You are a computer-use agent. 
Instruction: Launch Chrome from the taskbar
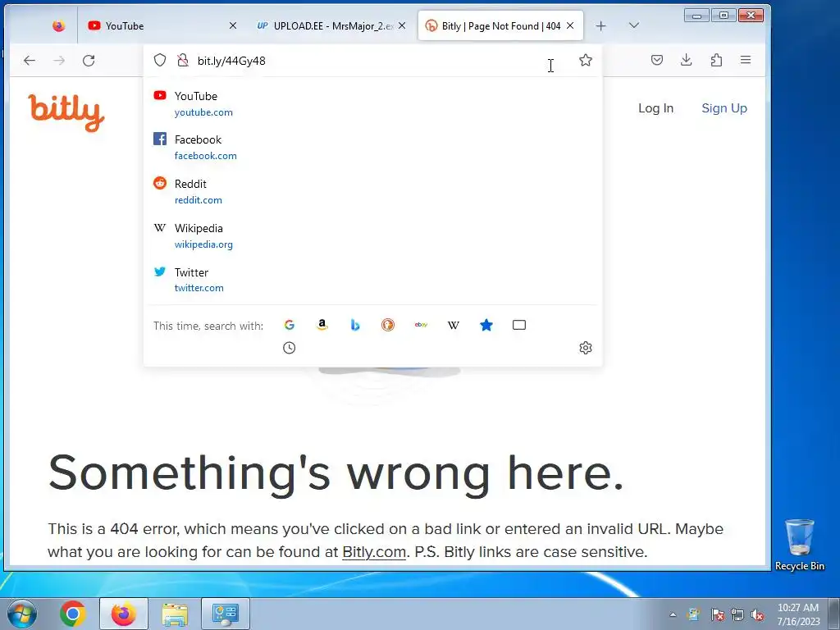(73, 614)
